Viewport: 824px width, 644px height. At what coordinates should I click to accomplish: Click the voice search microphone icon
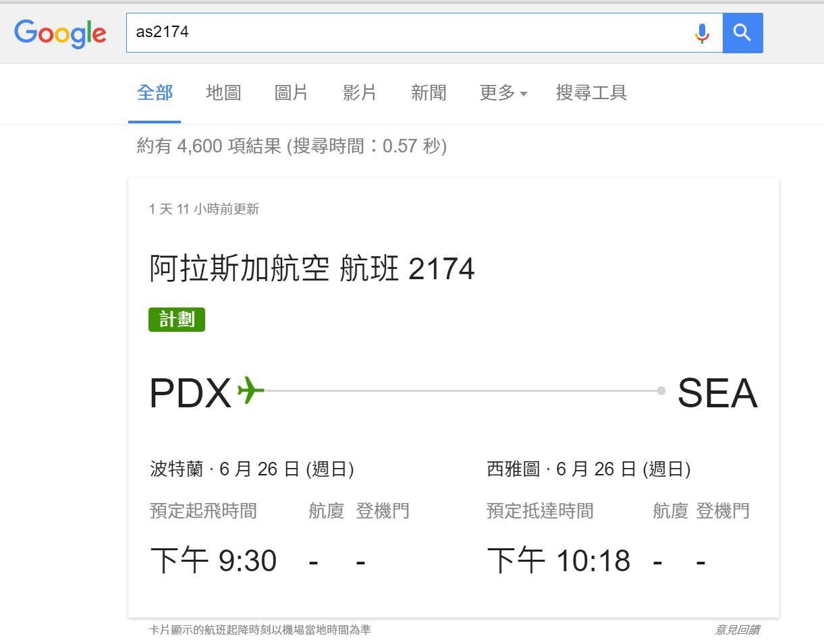[702, 32]
